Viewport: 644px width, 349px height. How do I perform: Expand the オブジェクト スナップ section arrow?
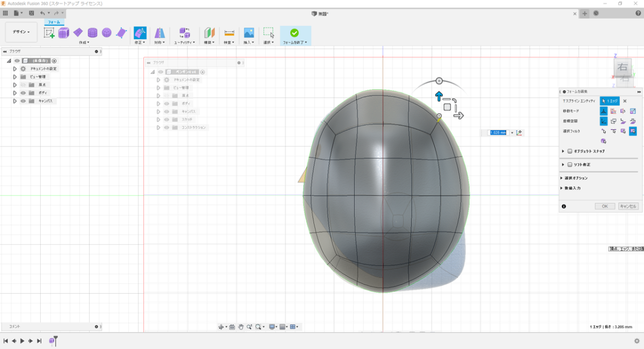563,151
